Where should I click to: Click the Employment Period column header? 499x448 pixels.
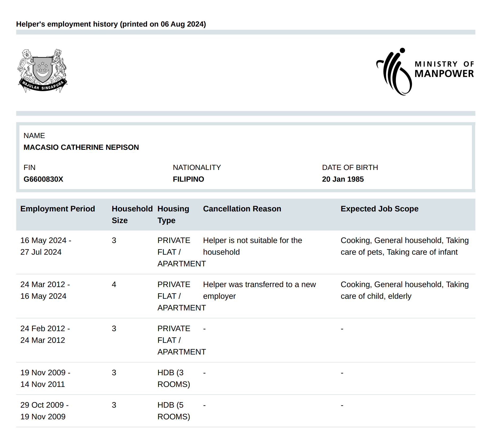58,209
